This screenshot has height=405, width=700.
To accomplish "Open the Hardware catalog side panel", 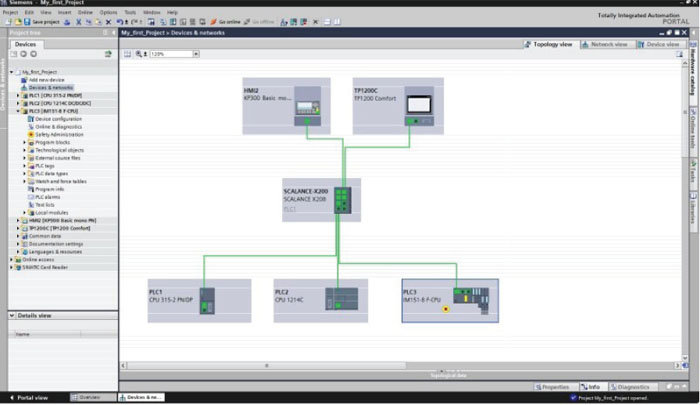I will tap(693, 68).
